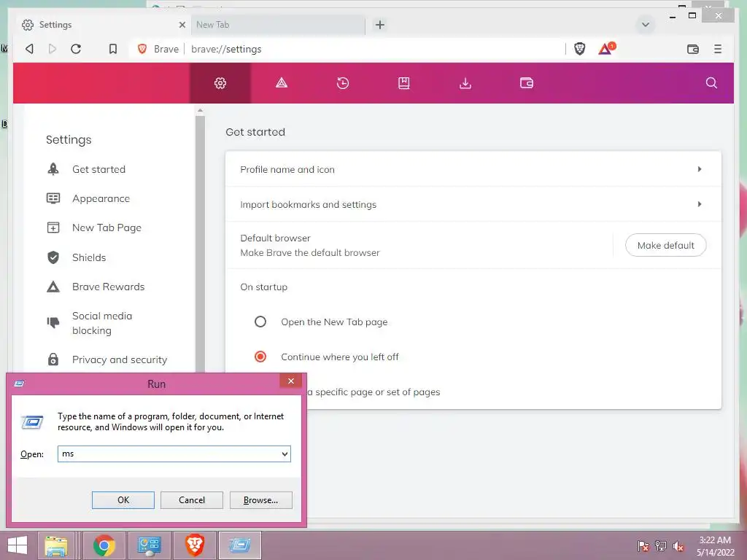Add a new tab with plus button
The width and height of the screenshot is (747, 560).
[379, 25]
